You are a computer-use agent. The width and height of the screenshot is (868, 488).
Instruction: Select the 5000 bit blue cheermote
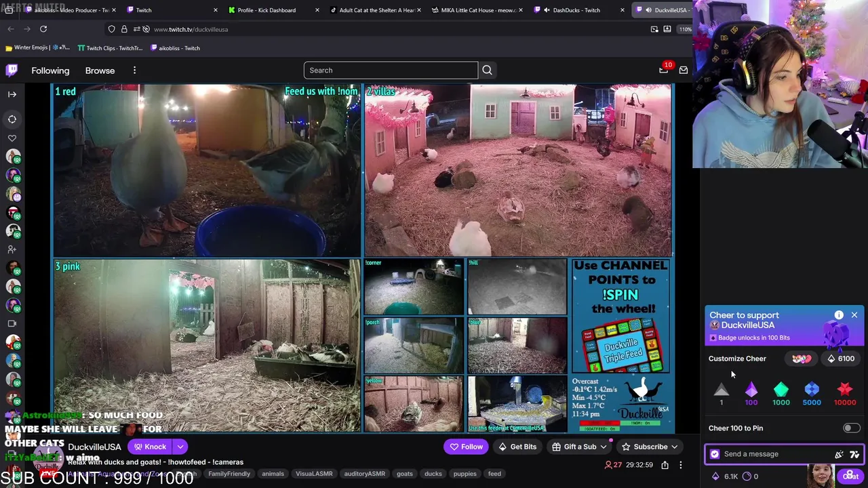pos(812,394)
